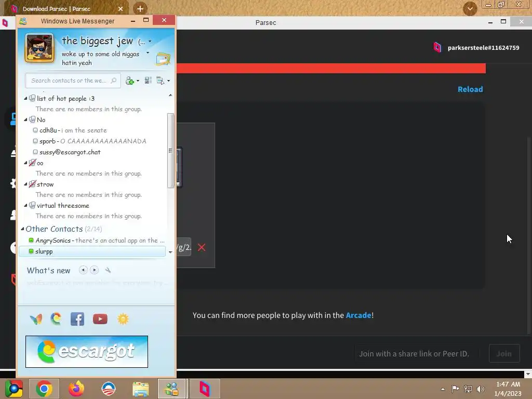
Task: Open What's new options wrench icon
Action: (x=108, y=270)
